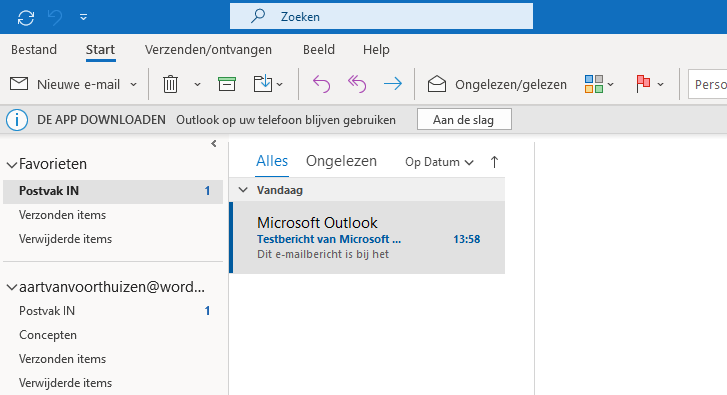Expand the move-to-folder dropdown arrow
Screen dimensions: 727x395
pos(280,84)
